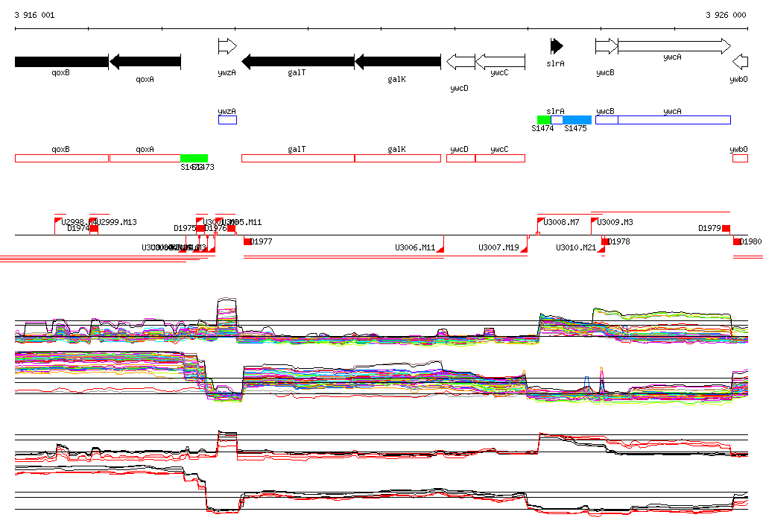Select the blue S1475 segment
The height and width of the screenshot is (532, 763).
click(577, 120)
